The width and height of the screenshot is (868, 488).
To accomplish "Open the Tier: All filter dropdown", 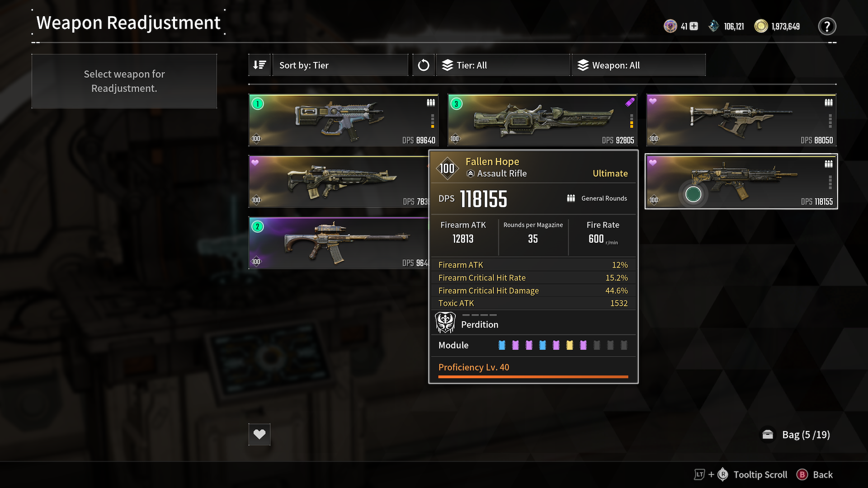I will click(x=503, y=65).
